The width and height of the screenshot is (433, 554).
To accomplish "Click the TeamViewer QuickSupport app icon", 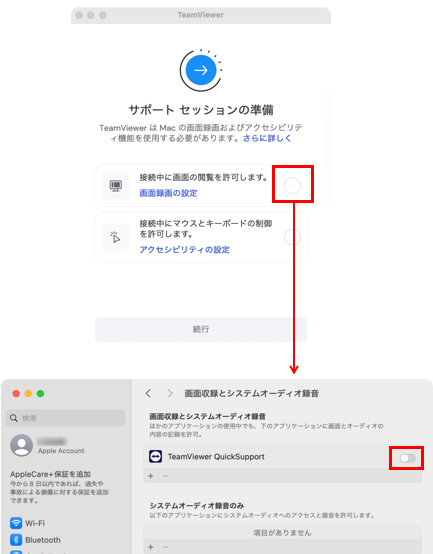I will coord(155,456).
